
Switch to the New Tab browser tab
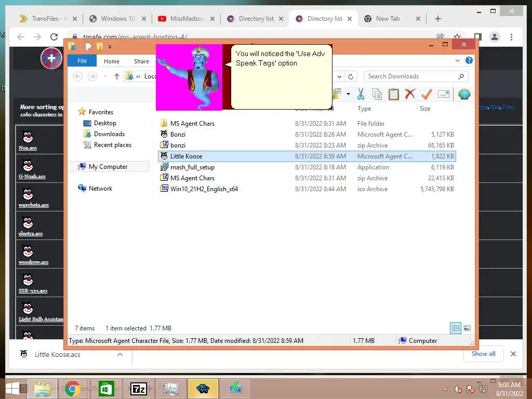(392, 19)
